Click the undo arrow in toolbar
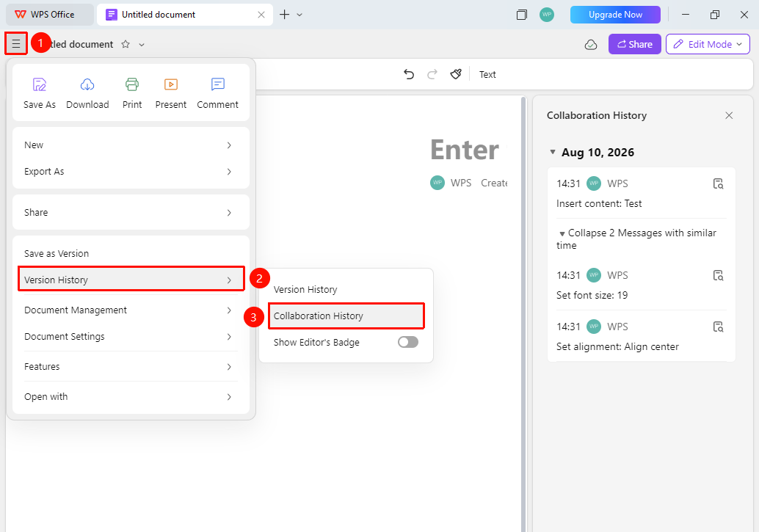The height and width of the screenshot is (532, 759). (x=409, y=74)
